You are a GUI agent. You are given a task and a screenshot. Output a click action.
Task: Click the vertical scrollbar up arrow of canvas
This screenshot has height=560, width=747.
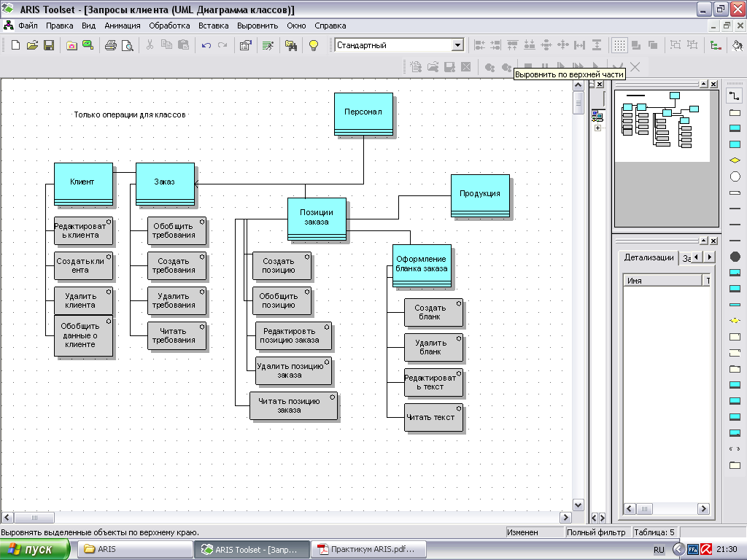[578, 85]
